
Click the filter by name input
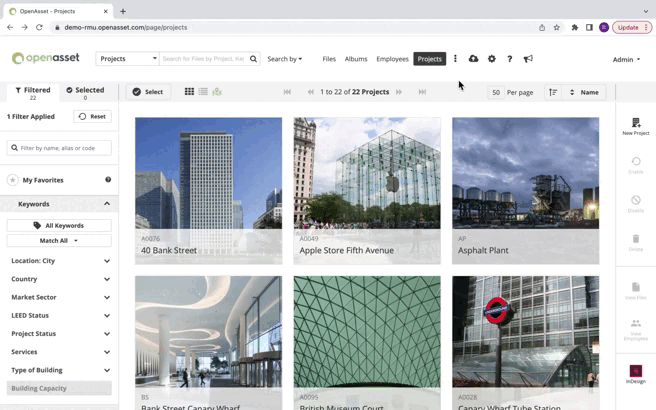tap(59, 148)
